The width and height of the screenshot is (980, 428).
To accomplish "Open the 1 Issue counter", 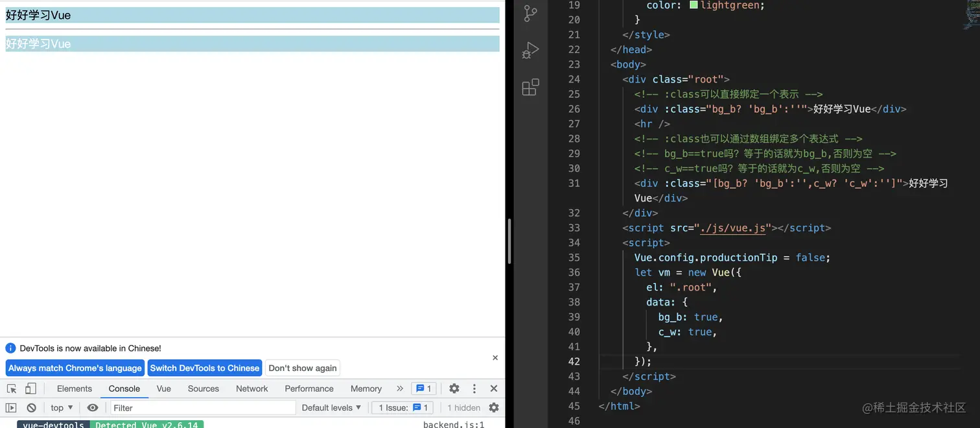I will coord(402,408).
